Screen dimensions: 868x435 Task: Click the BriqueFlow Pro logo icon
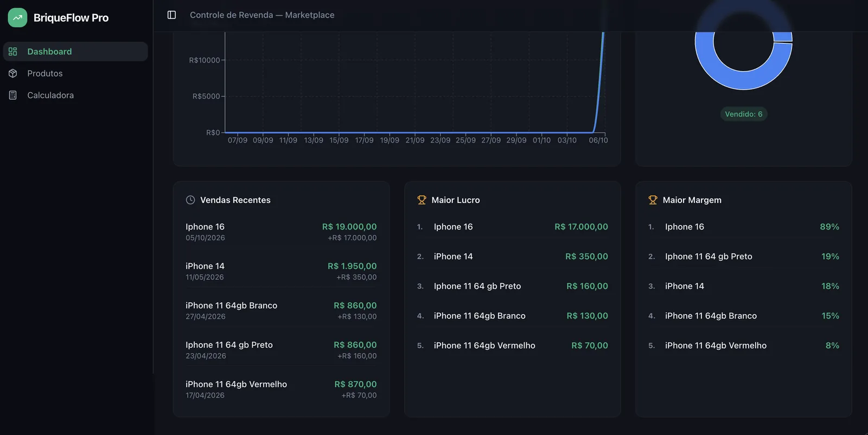[x=17, y=17]
